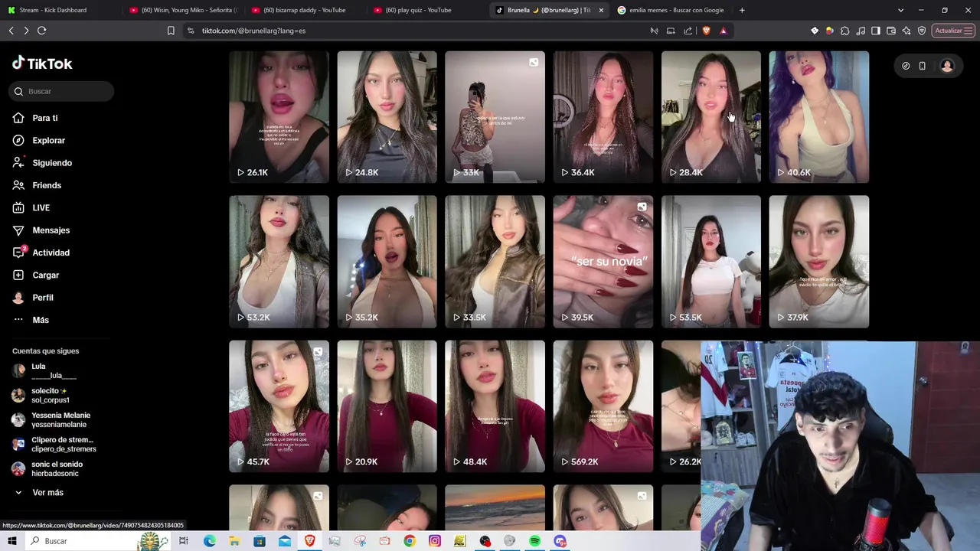Switch to the emilia memes Google tab
The height and width of the screenshot is (551, 980).
point(671,10)
